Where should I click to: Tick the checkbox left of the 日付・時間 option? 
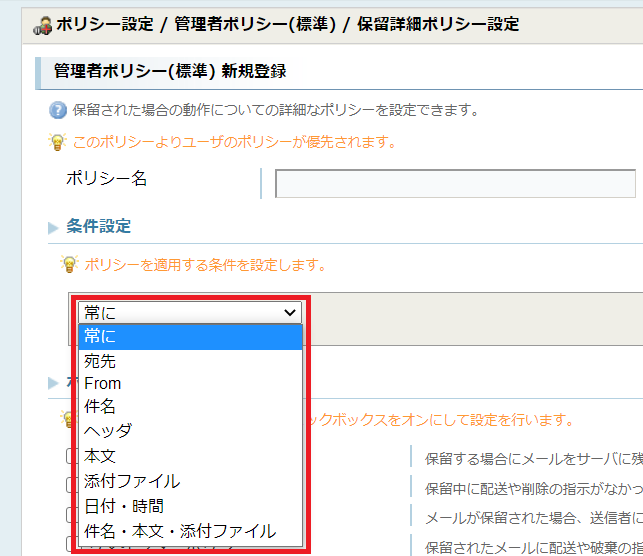pyautogui.click(x=71, y=514)
